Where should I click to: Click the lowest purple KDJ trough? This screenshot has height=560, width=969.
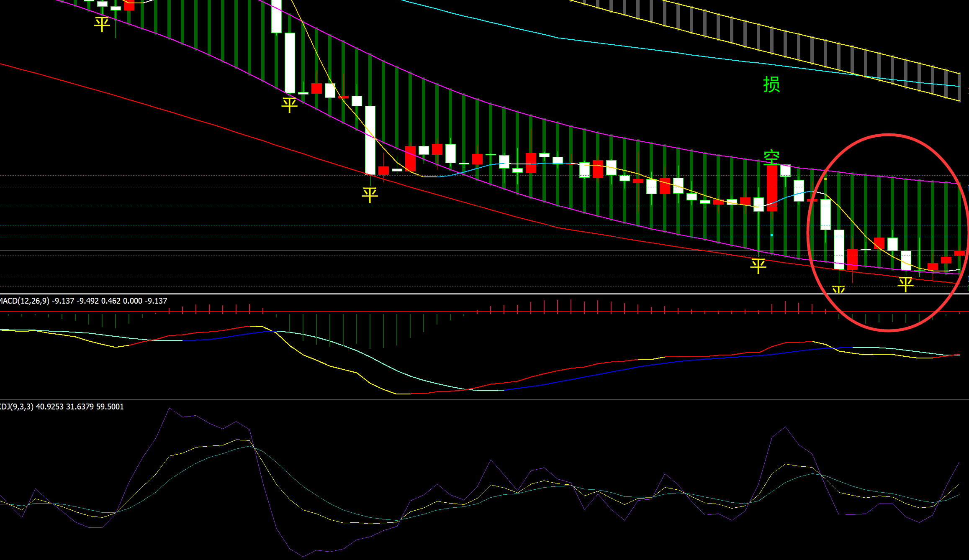click(x=303, y=556)
